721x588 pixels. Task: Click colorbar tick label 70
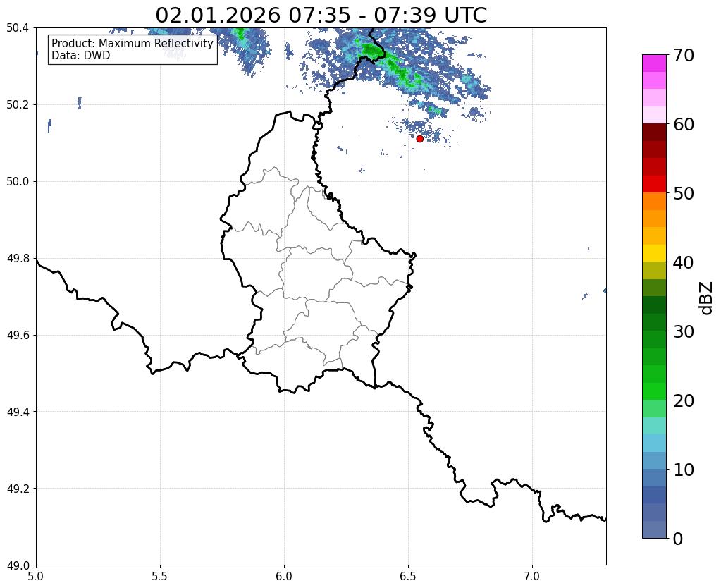tap(684, 55)
